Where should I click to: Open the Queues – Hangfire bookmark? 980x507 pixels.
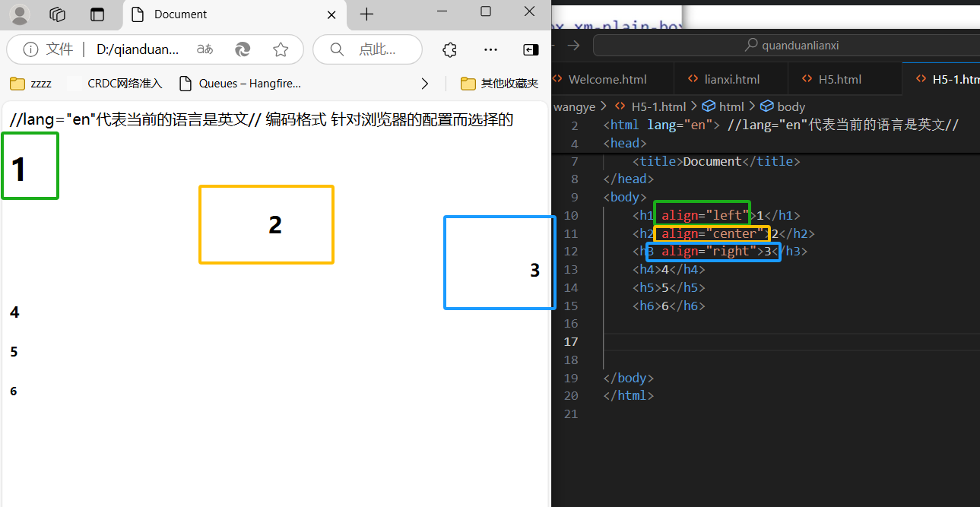(x=239, y=84)
